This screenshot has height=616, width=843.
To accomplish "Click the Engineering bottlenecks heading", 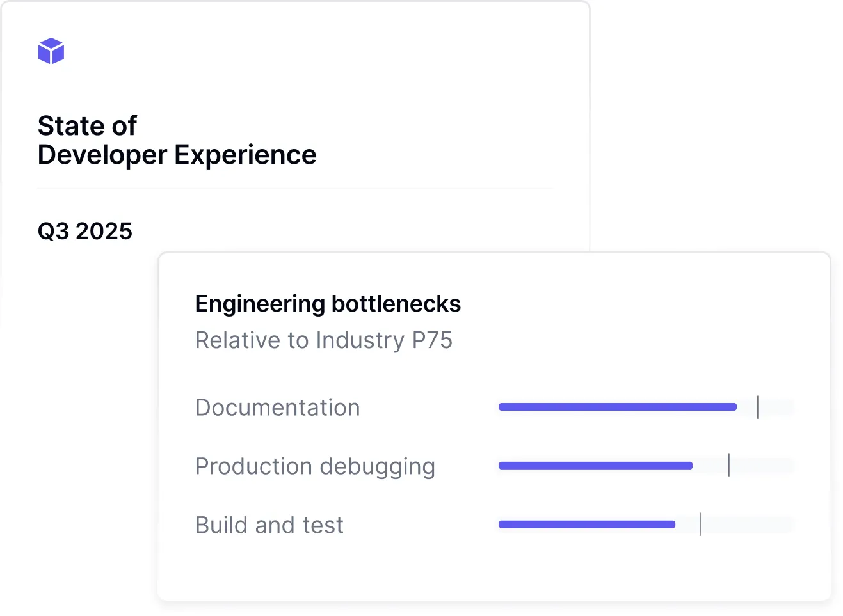I will pos(328,304).
